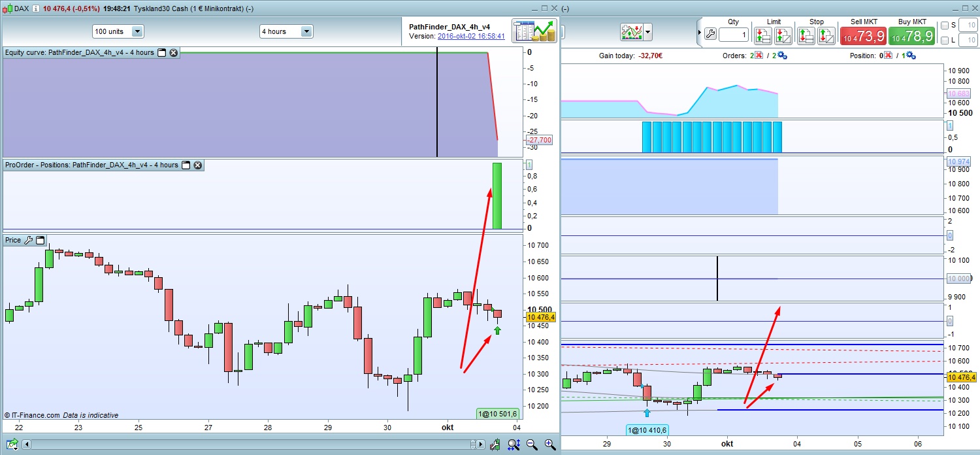980x455 pixels.
Task: Click the Buy MKT button
Action: pos(911,36)
